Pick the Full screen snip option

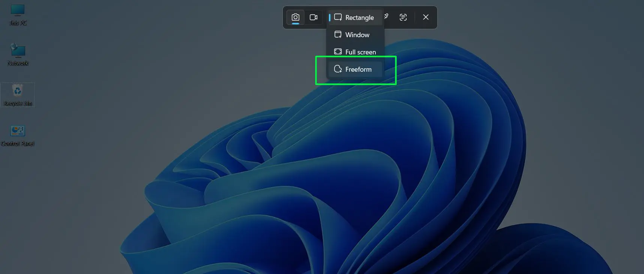355,52
